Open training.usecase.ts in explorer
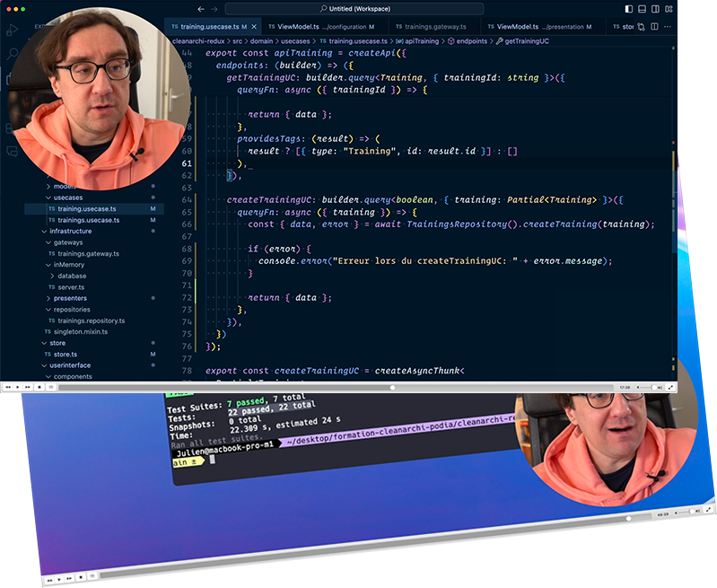The height and width of the screenshot is (588, 717). click(x=87, y=208)
